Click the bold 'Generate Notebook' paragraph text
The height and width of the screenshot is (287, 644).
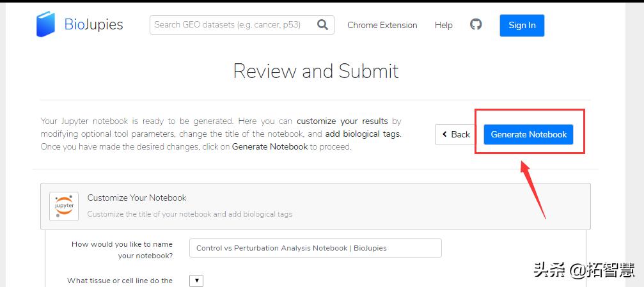(x=270, y=147)
